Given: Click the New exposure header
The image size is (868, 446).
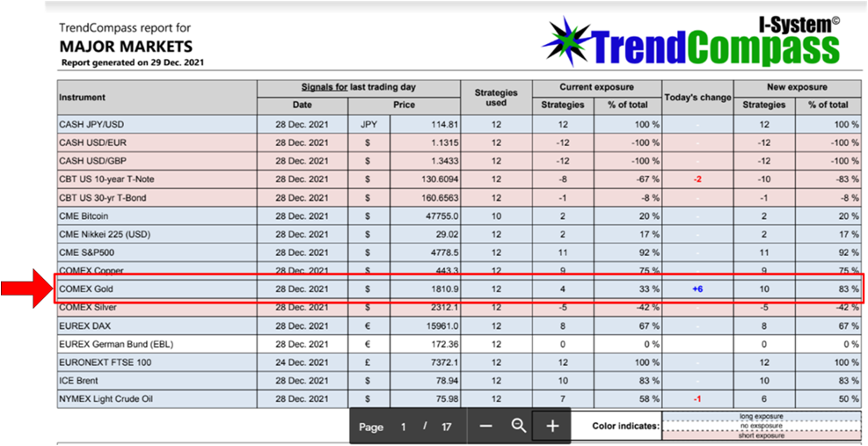Looking at the screenshot, I should coord(798,88).
